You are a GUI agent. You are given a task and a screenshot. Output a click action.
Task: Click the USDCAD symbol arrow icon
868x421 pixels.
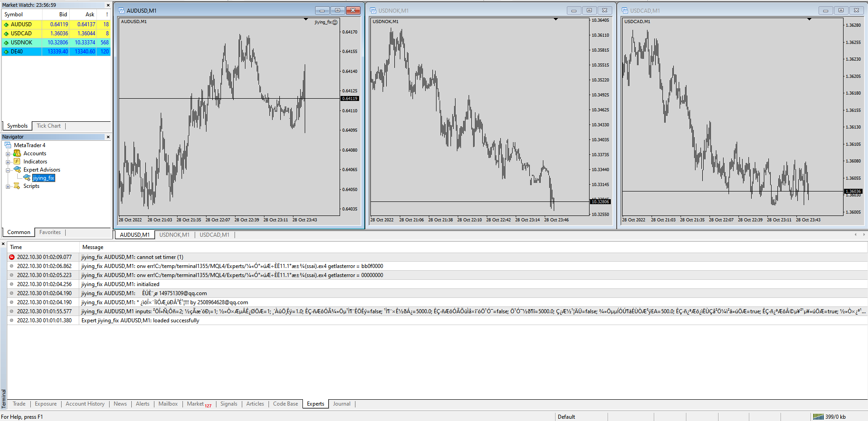(x=6, y=33)
